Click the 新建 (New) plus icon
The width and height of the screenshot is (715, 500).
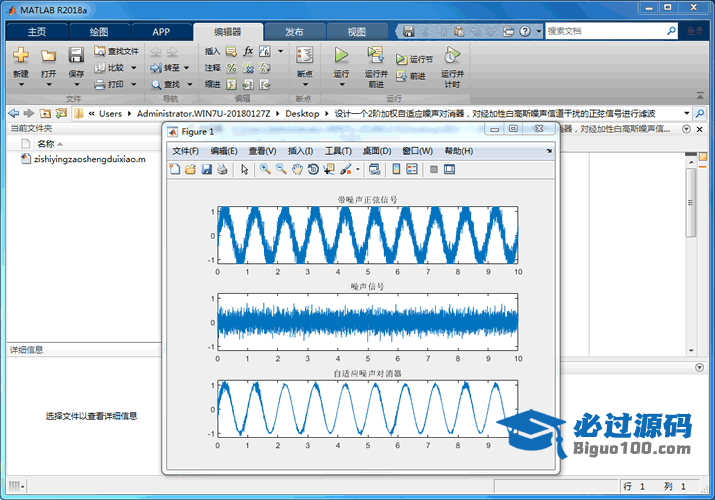tap(21, 55)
